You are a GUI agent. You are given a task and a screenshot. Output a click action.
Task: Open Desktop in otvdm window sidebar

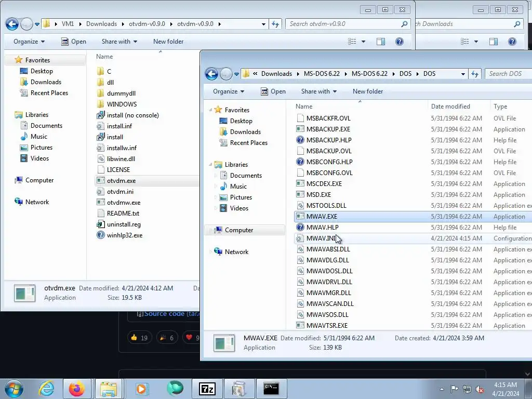click(x=42, y=71)
